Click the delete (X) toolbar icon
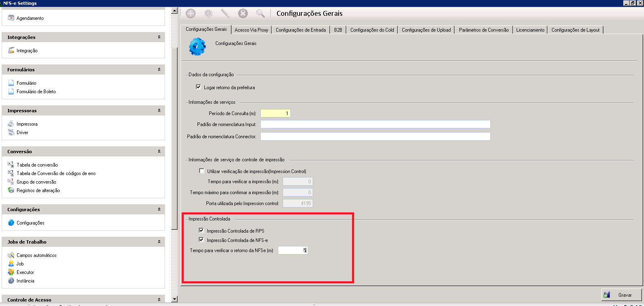 pos(243,13)
